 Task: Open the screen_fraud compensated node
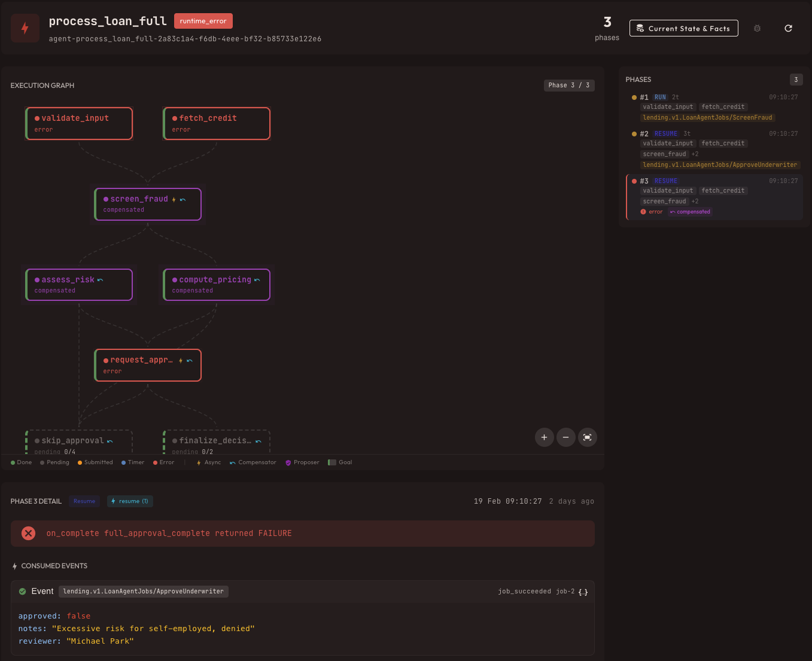pyautogui.click(x=148, y=204)
